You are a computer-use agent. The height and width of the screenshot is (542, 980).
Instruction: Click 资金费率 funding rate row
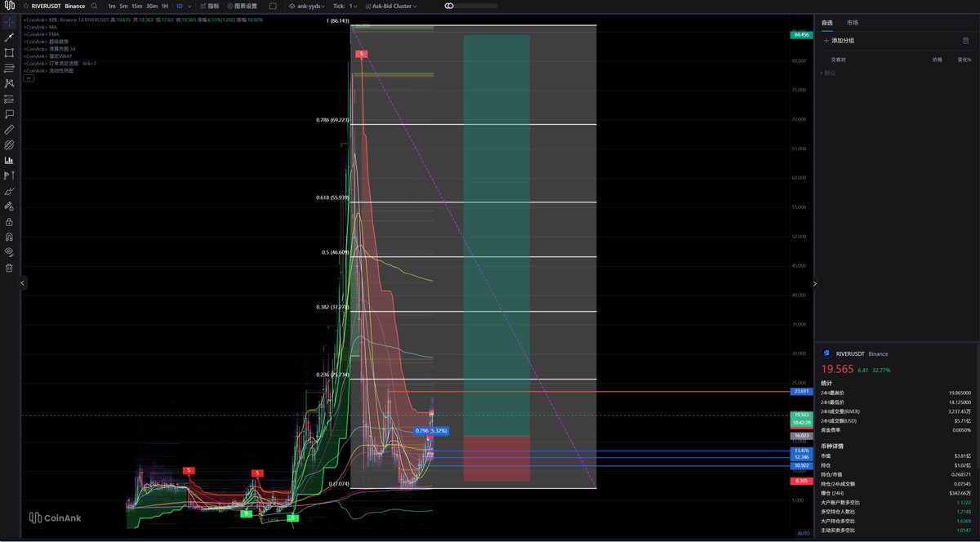(x=895, y=429)
